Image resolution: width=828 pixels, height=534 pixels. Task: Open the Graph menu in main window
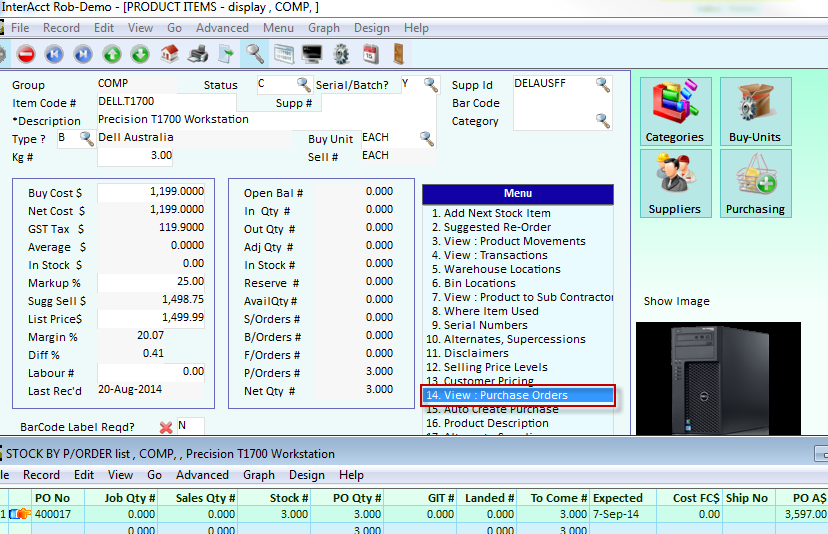coord(324,28)
